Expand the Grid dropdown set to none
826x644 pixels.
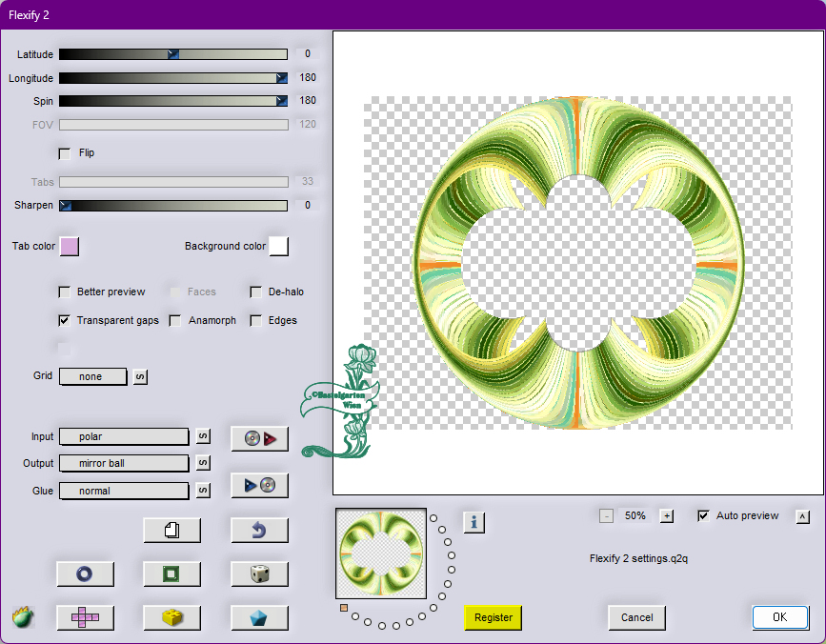93,376
